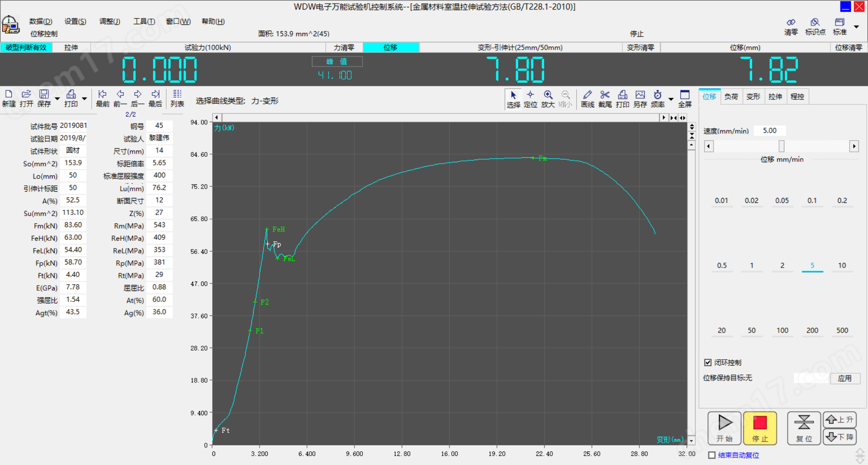Image resolution: width=868 pixels, height=465 pixels.
Task: Open dropdown arrow next to 频率
Action: (x=671, y=99)
